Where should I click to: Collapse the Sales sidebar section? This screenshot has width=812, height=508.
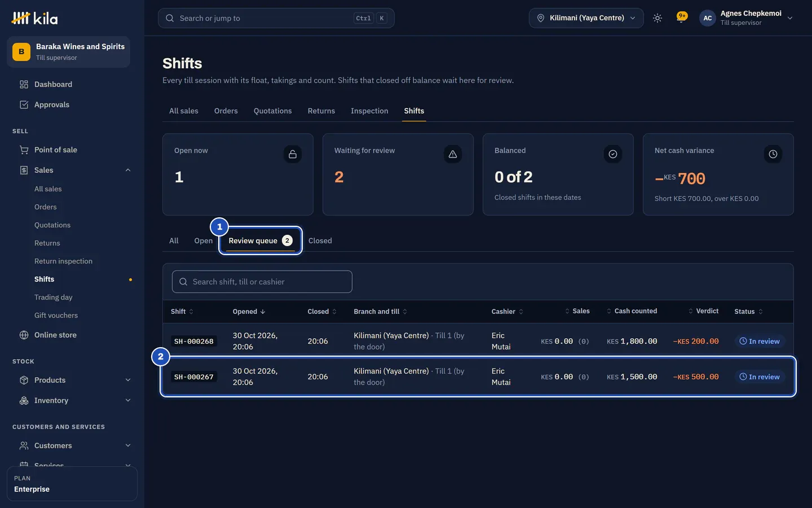[x=128, y=170]
